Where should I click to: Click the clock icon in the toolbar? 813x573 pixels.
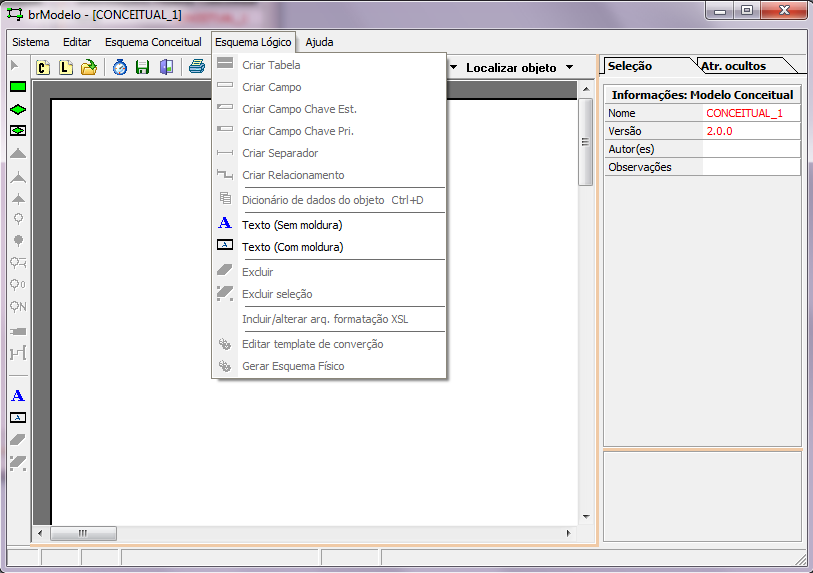click(x=119, y=67)
